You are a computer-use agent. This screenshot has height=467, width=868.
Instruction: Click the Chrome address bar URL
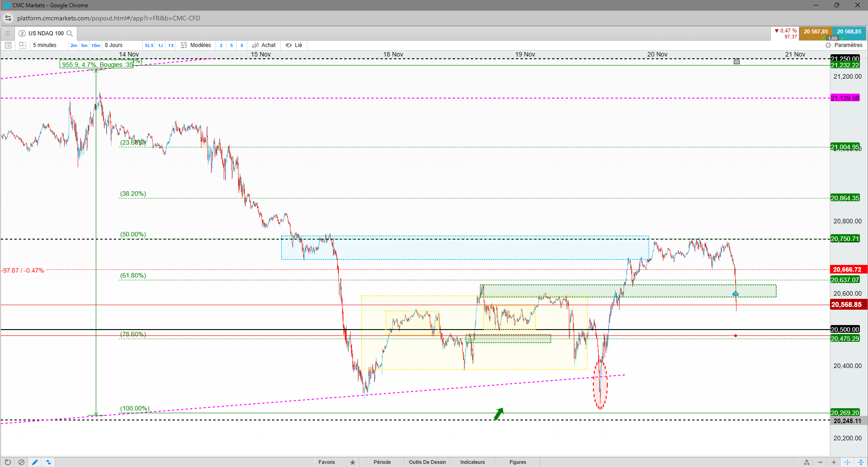[x=108, y=18]
